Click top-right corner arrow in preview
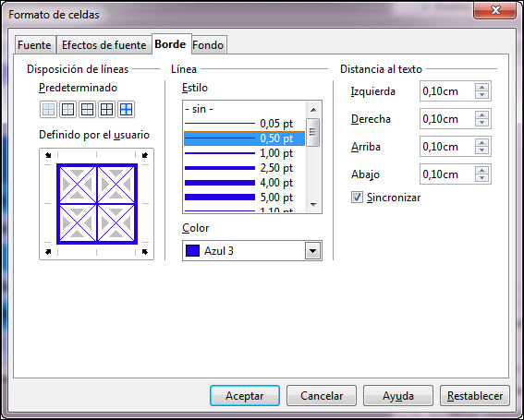 click(145, 155)
